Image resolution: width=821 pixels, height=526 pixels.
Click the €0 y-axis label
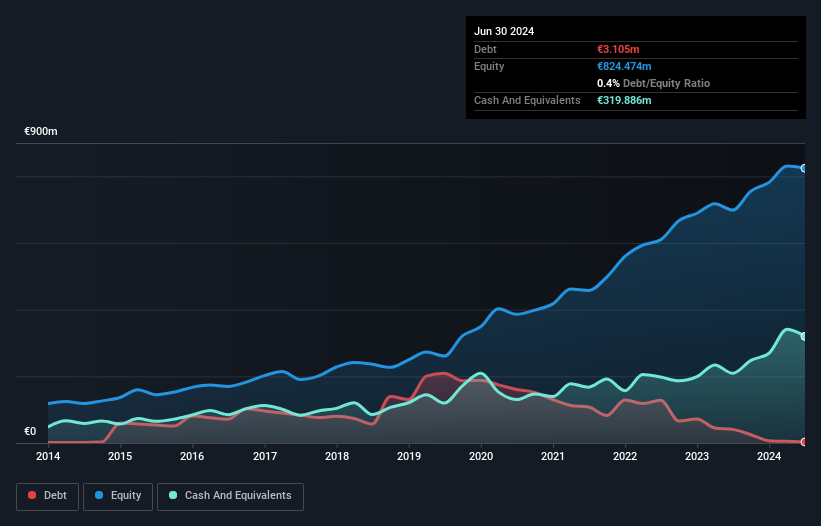coord(30,431)
